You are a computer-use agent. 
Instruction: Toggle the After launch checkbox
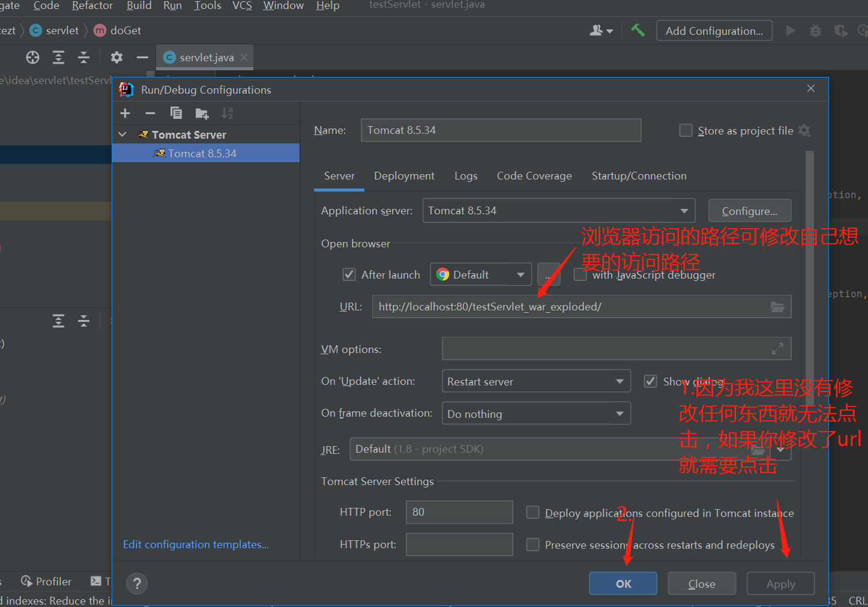coord(349,274)
